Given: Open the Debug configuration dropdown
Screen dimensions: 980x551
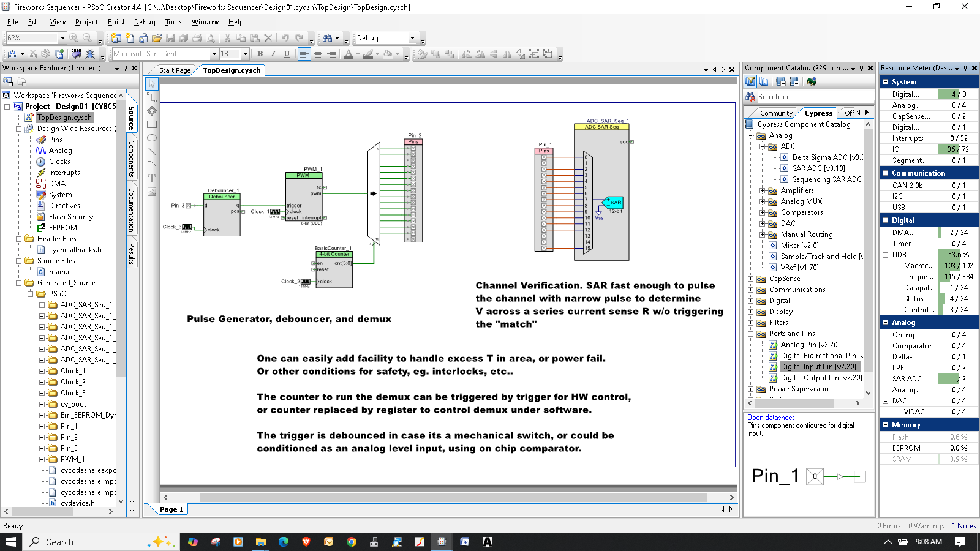Looking at the screenshot, I should tap(412, 38).
